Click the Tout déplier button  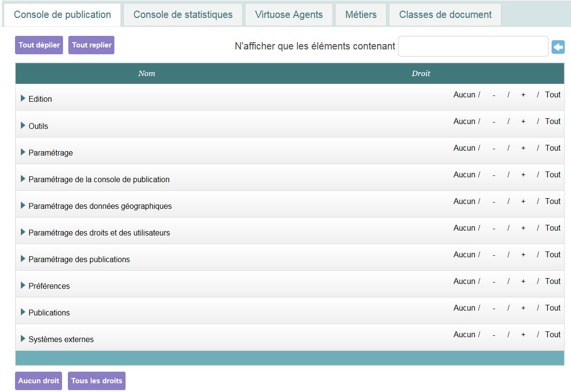coord(39,45)
